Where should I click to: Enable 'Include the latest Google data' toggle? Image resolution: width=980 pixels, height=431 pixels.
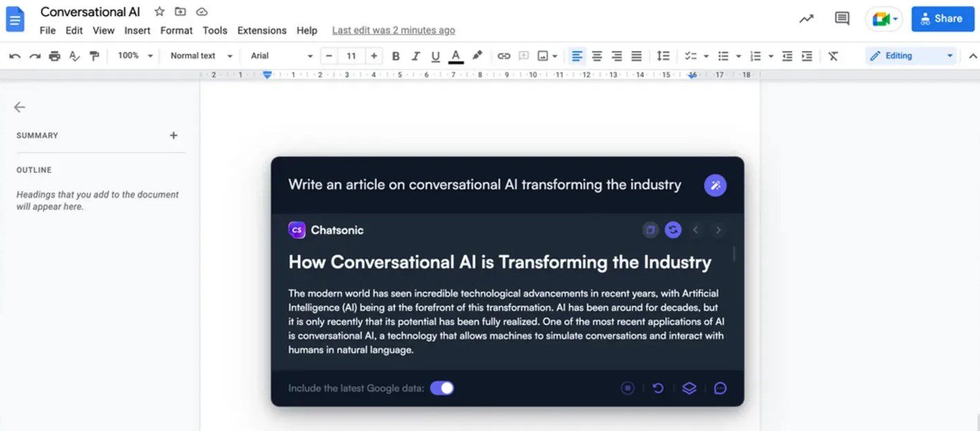click(x=442, y=388)
